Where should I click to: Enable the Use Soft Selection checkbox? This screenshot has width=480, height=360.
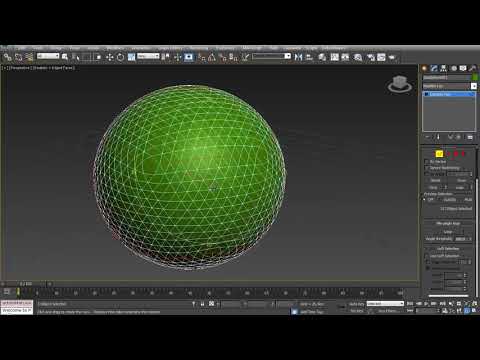click(427, 256)
